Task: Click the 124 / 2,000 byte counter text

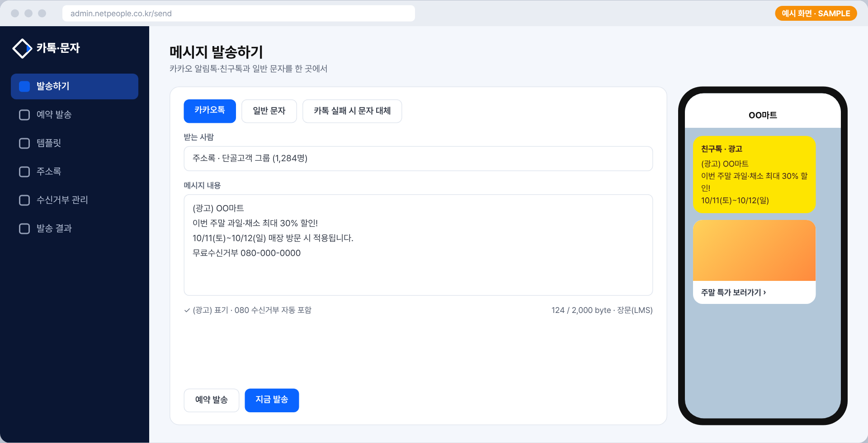Action: click(602, 310)
